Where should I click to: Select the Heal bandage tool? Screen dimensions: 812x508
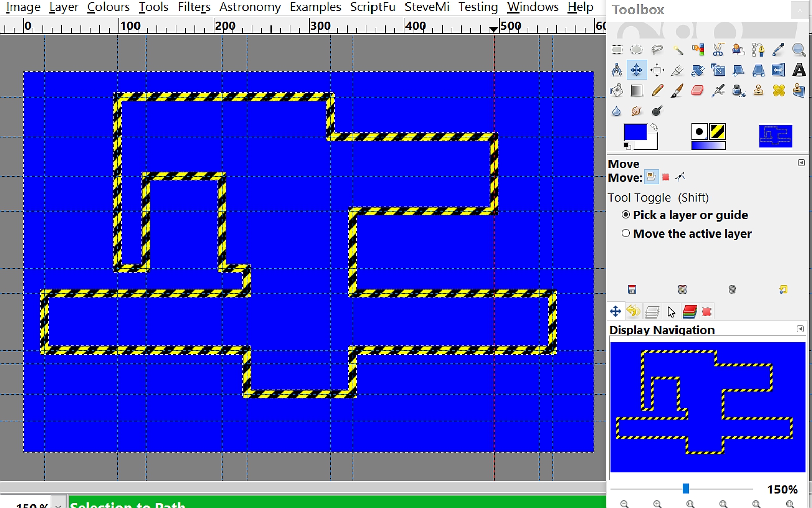[779, 90]
